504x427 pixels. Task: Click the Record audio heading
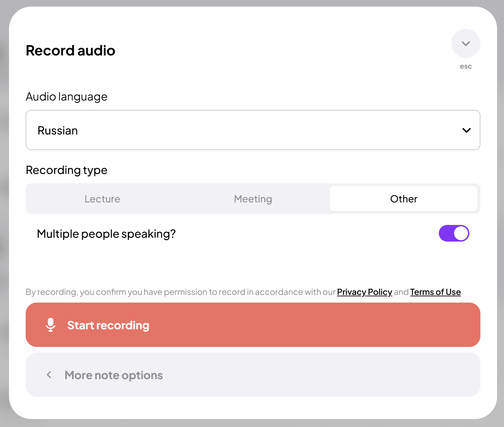point(70,51)
